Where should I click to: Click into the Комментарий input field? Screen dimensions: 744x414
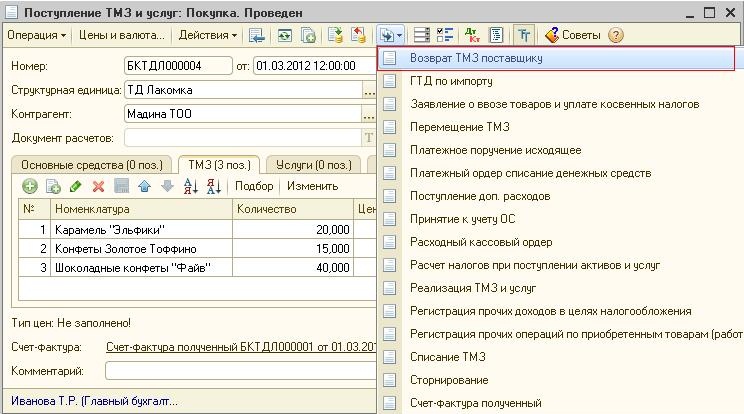coord(240,371)
